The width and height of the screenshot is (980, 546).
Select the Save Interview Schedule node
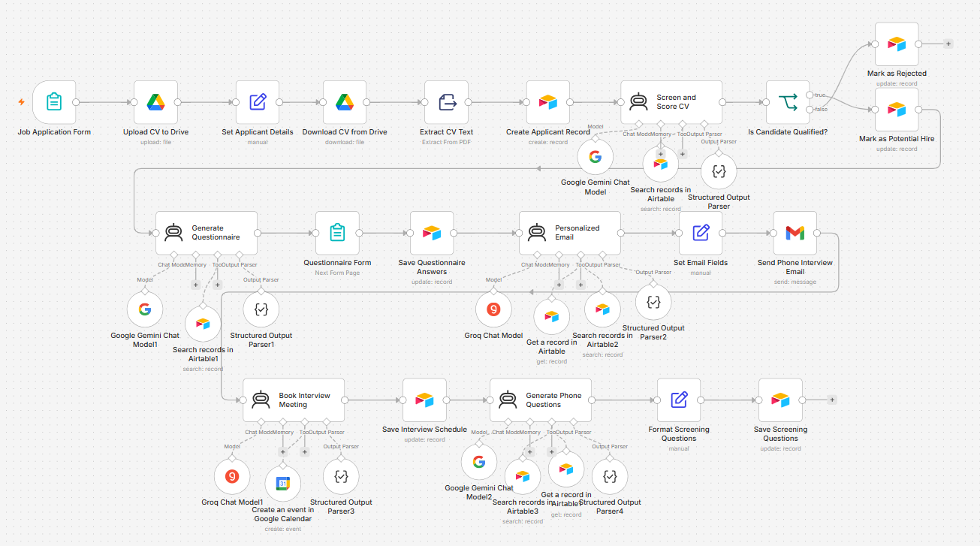[x=424, y=400]
